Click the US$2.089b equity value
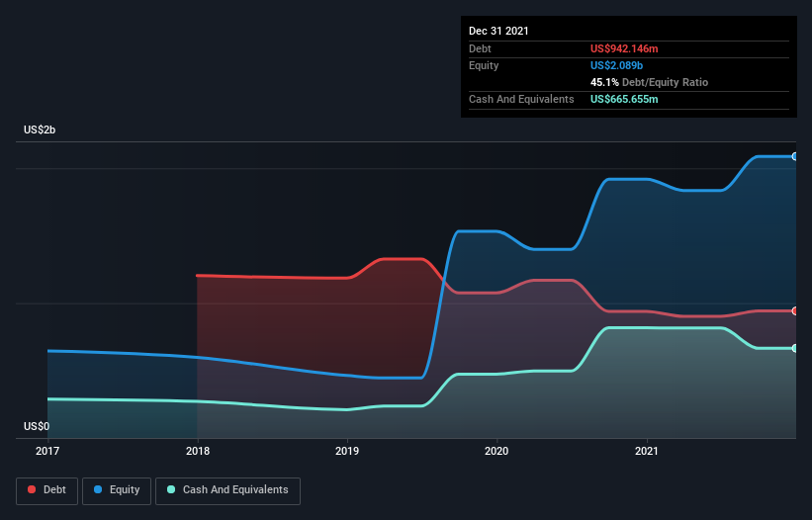This screenshot has width=812, height=520. [616, 65]
